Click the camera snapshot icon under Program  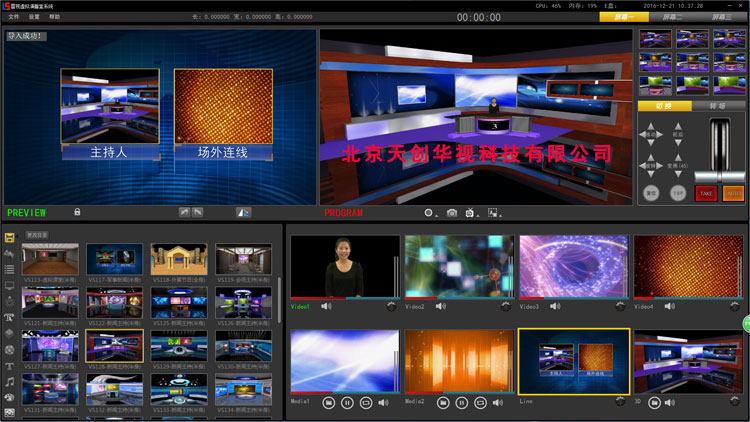(x=452, y=213)
